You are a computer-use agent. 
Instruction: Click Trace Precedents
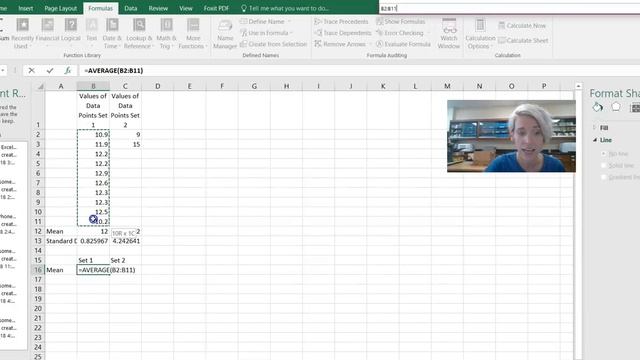coord(341,22)
